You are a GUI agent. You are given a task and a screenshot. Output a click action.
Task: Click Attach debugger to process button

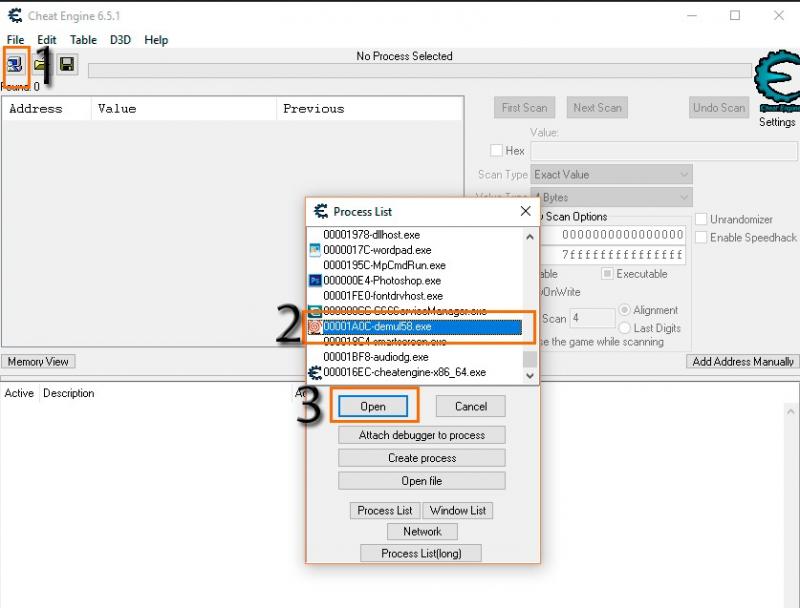pos(421,435)
